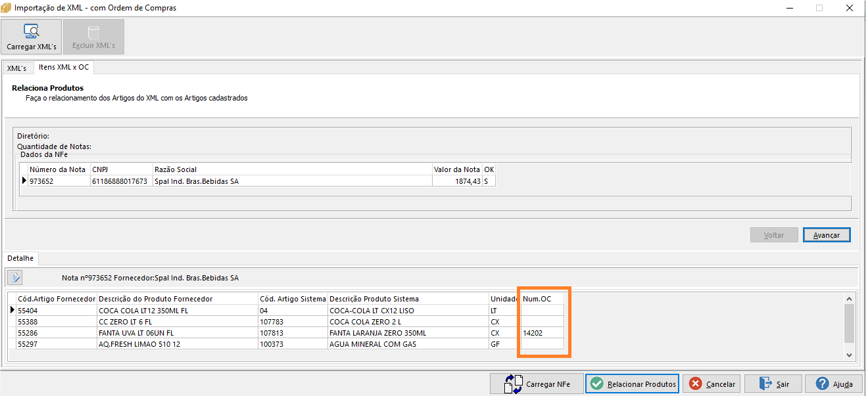Click the disabled Excluir XML's toolbar button
The image size is (868, 398).
click(93, 37)
